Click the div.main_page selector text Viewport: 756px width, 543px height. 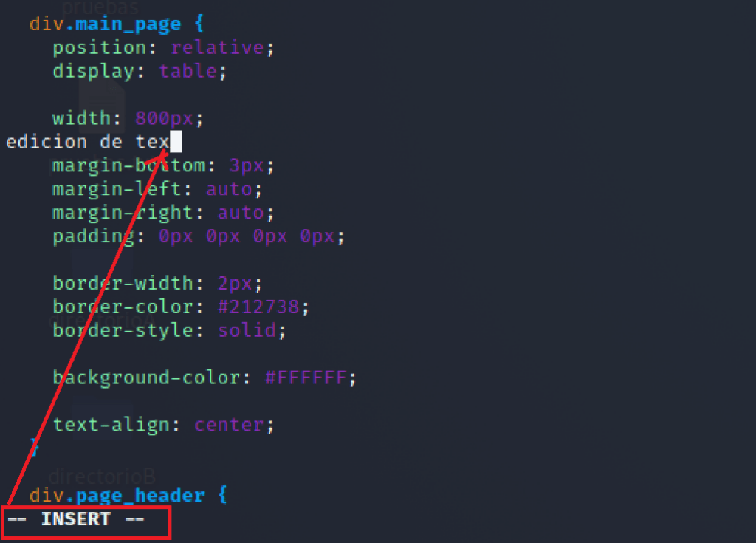(105, 24)
